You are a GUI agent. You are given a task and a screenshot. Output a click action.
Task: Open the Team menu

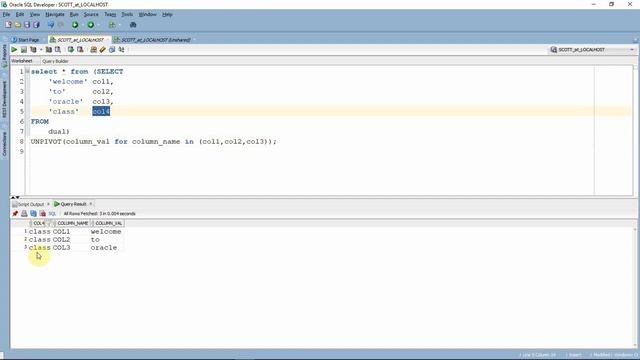tap(110, 14)
